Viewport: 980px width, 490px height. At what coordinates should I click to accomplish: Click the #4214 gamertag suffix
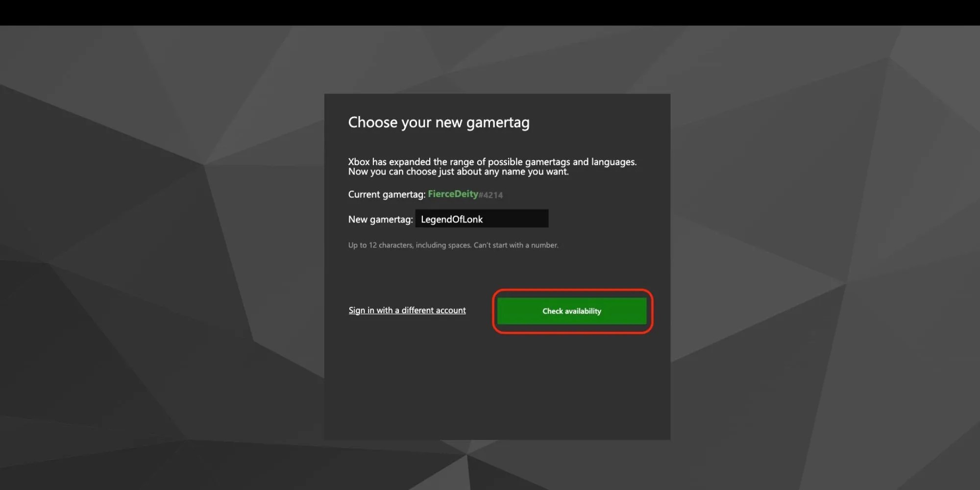pyautogui.click(x=490, y=195)
